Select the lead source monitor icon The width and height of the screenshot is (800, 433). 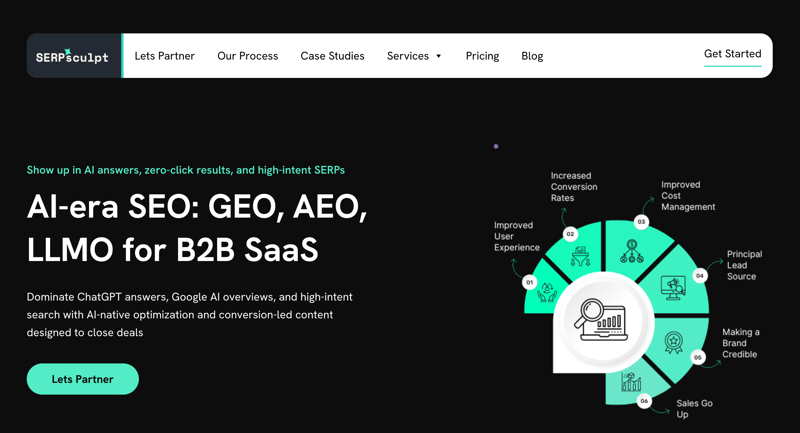673,288
